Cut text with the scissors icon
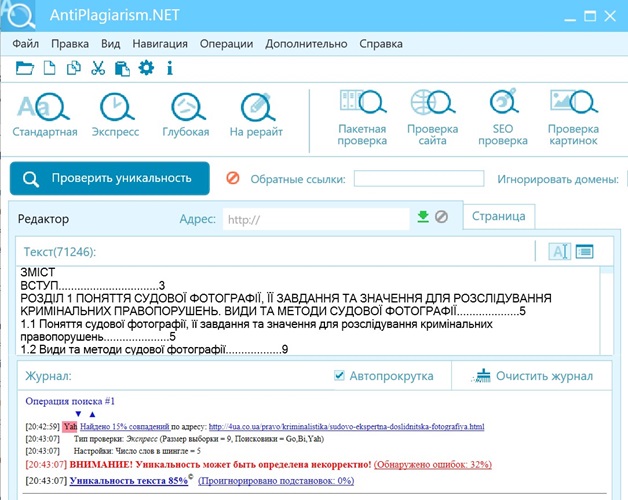This screenshot has width=628, height=500. click(98, 68)
